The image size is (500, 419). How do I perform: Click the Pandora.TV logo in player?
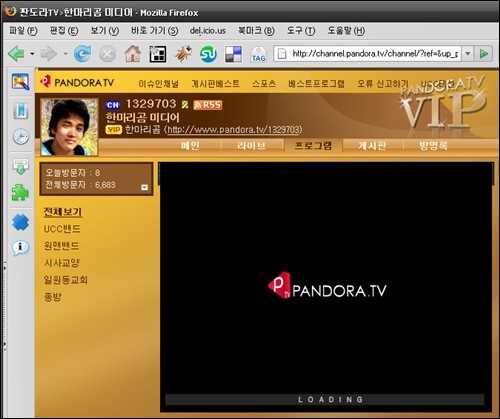327,286
